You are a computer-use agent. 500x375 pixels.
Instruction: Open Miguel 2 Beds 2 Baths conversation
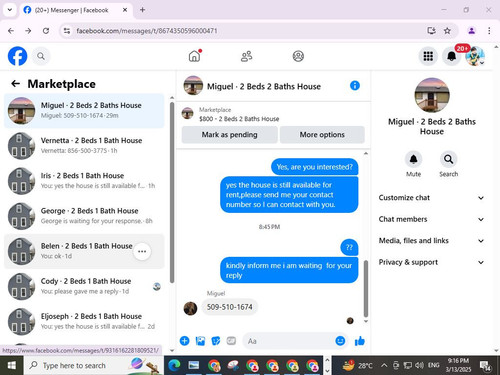84,111
